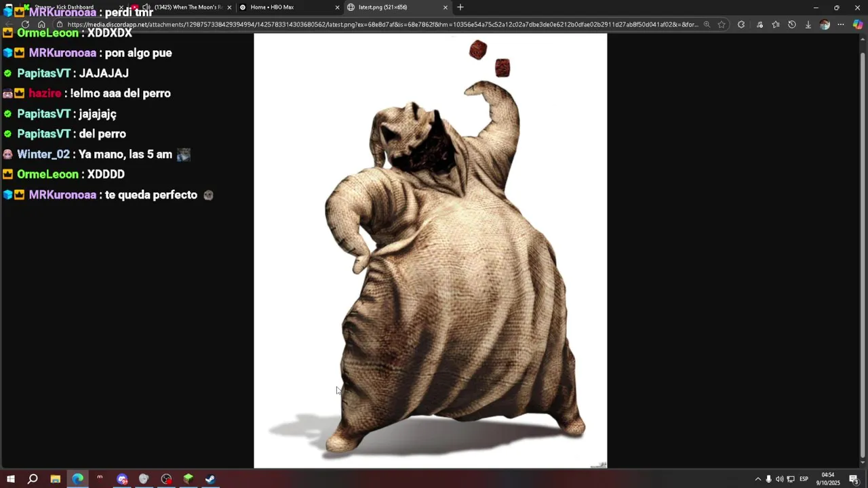Close the When The Moon's tab
The height and width of the screenshot is (488, 868).
229,7
